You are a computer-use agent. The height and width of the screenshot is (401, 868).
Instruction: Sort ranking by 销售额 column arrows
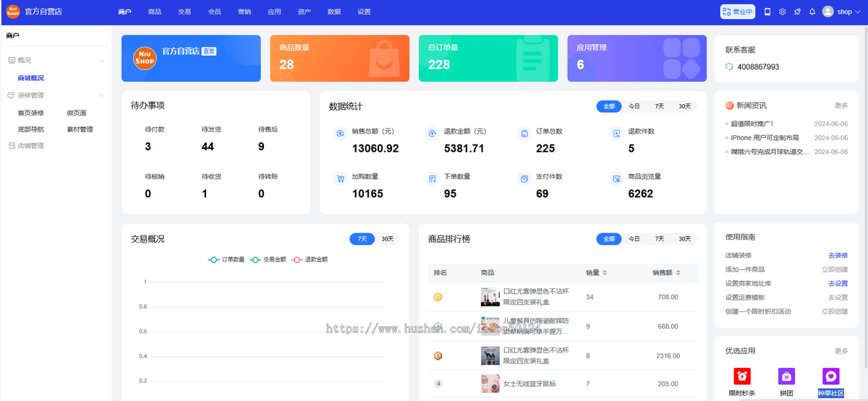[678, 272]
